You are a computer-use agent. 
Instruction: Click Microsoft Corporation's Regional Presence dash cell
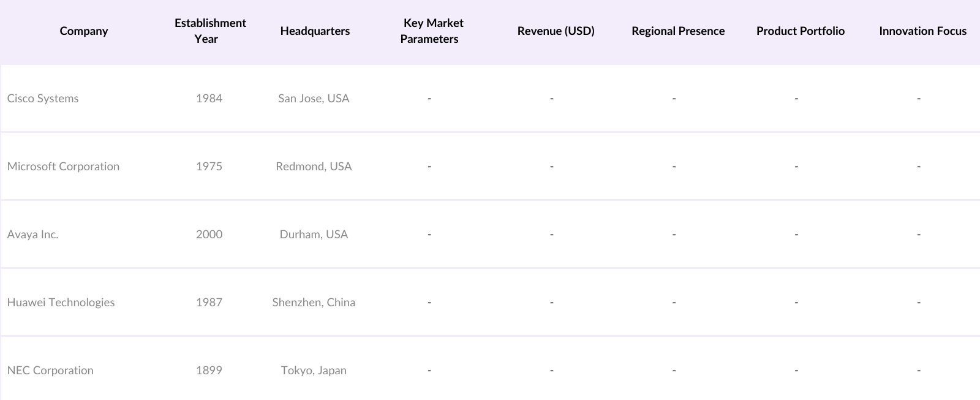674,167
